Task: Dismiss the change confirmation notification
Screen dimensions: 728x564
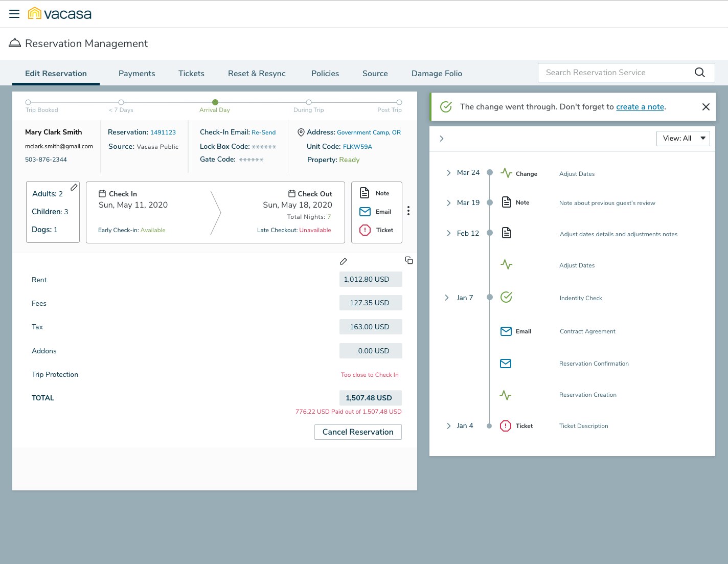Action: [x=706, y=107]
